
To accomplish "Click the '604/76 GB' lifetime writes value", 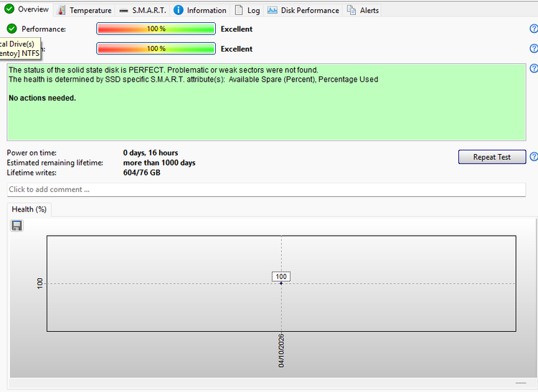I will pos(142,173).
